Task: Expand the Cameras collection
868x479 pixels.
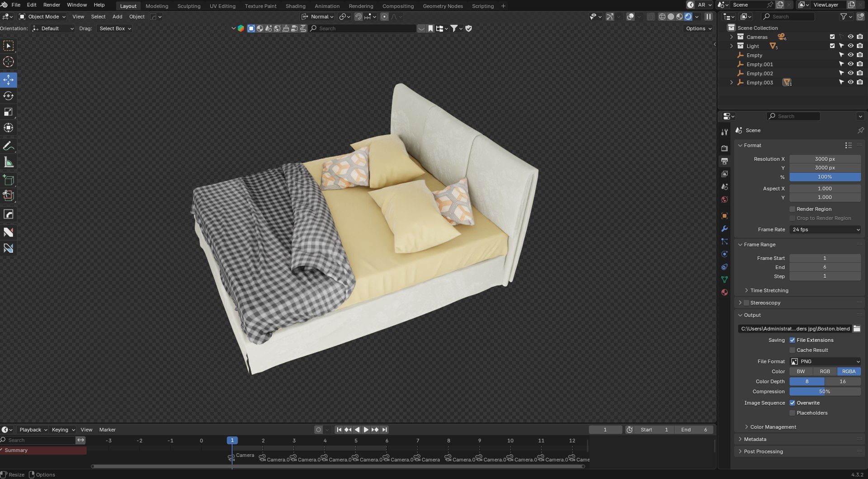Action: tap(731, 37)
